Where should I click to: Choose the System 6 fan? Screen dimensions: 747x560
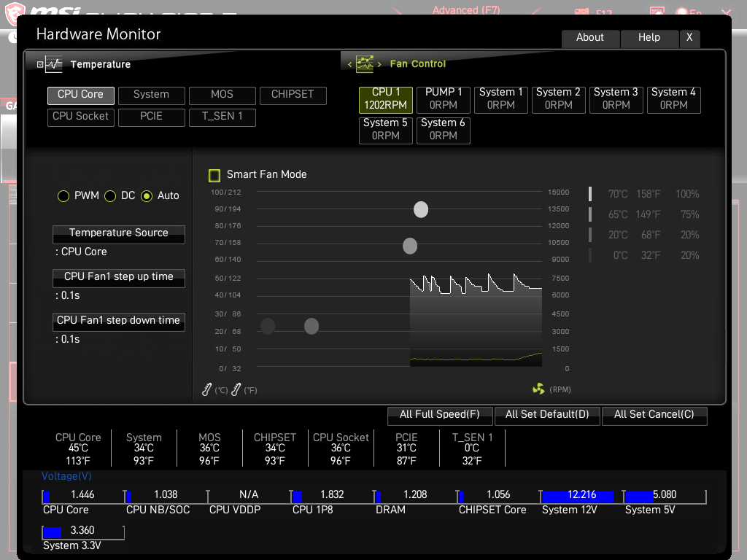point(443,130)
